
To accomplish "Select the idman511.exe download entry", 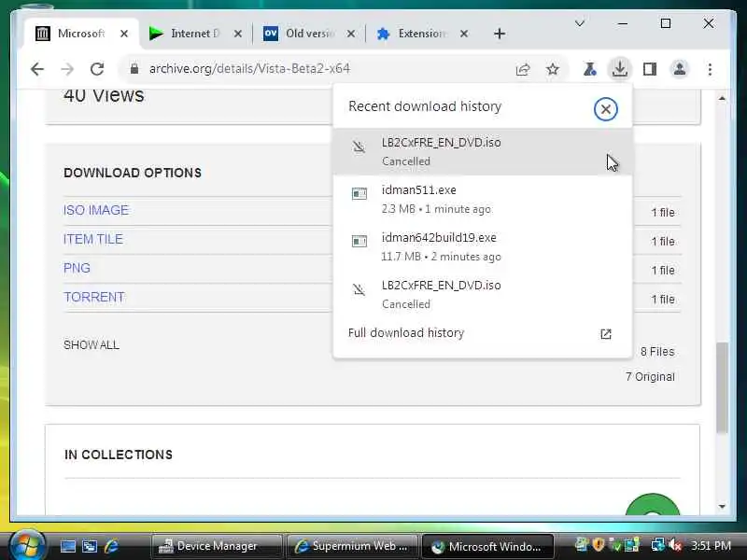I will click(x=482, y=199).
